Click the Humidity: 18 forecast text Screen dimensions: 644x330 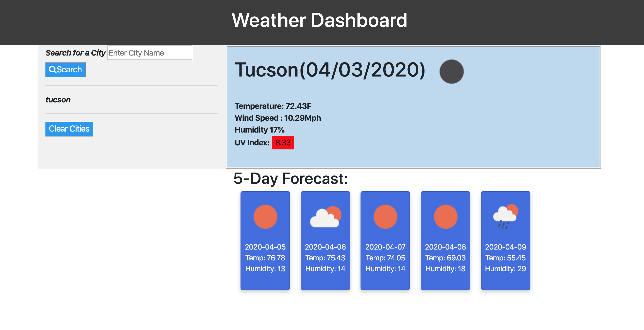pos(445,269)
